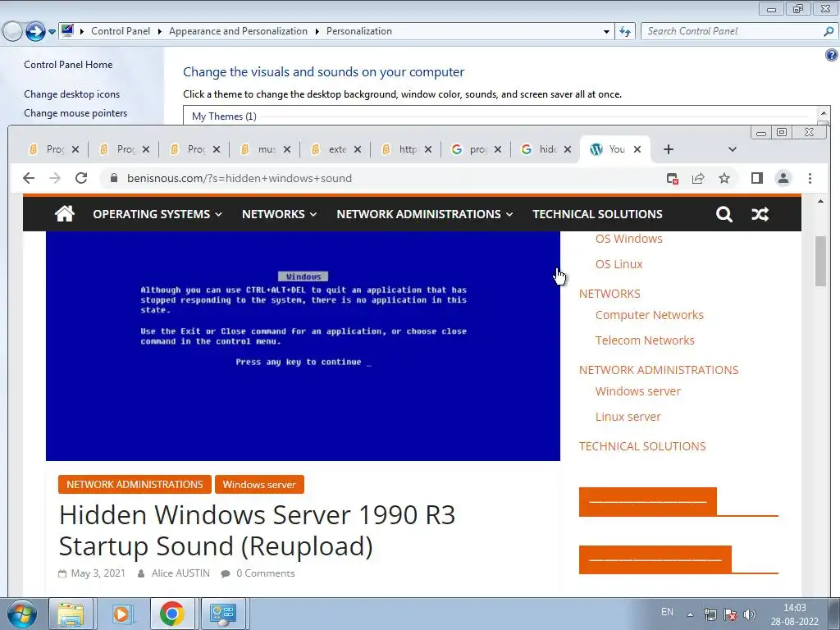The width and height of the screenshot is (840, 630).
Task: Switch to Chrome on taskbar
Action: tap(171, 614)
